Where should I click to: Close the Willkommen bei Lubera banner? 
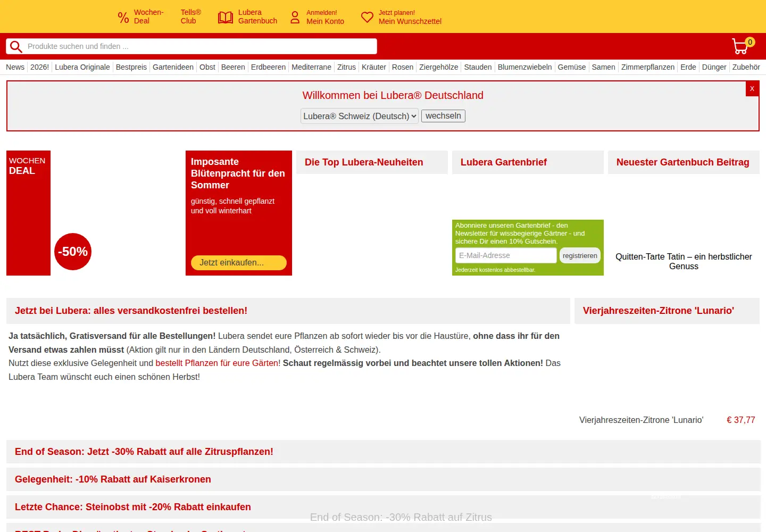point(752,89)
